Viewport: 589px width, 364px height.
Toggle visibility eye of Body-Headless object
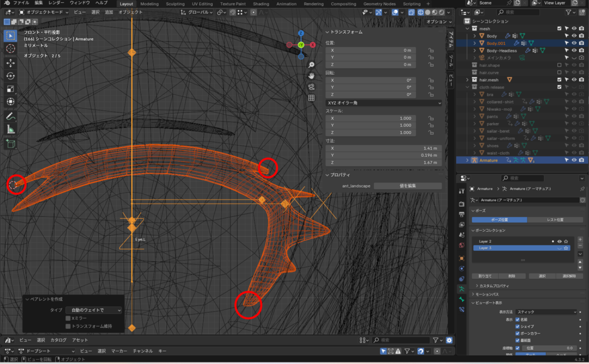coord(573,51)
